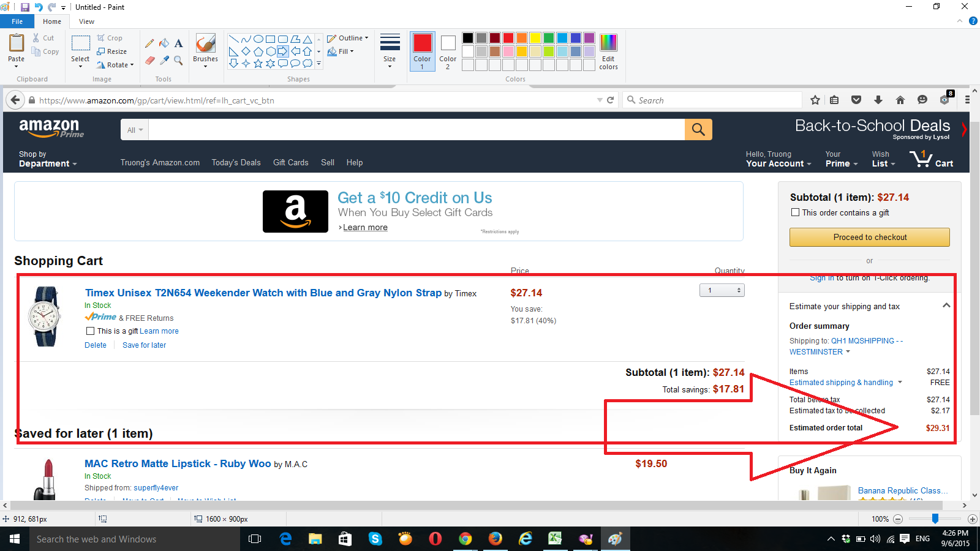Open Microsoft Edge from taskbar
Image resolution: width=980 pixels, height=551 pixels.
tap(285, 539)
